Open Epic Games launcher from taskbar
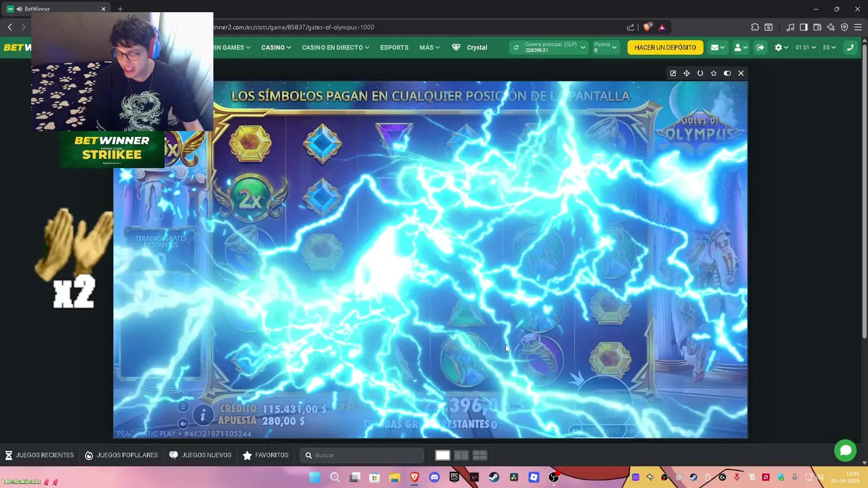868x488 pixels. (x=454, y=477)
